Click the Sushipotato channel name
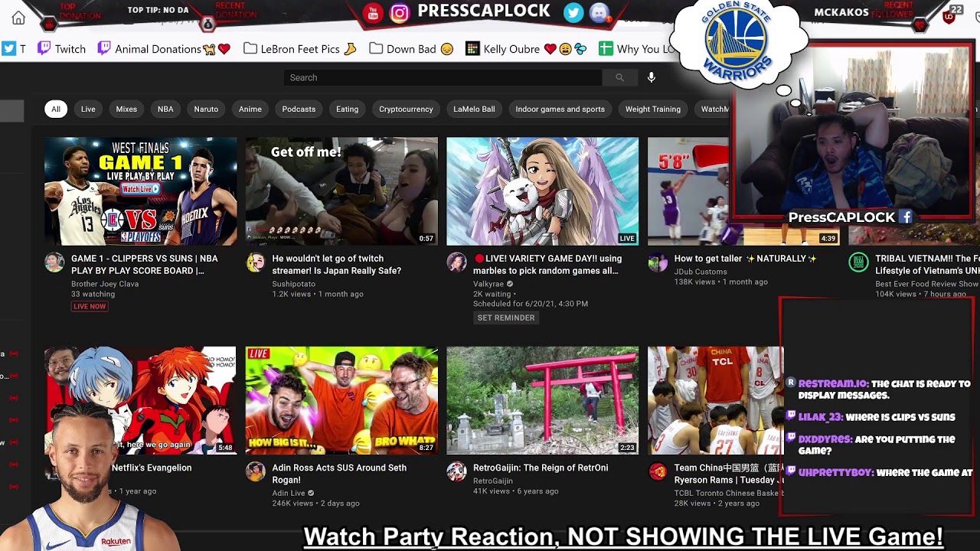Viewport: 980px width, 551px height. point(293,283)
